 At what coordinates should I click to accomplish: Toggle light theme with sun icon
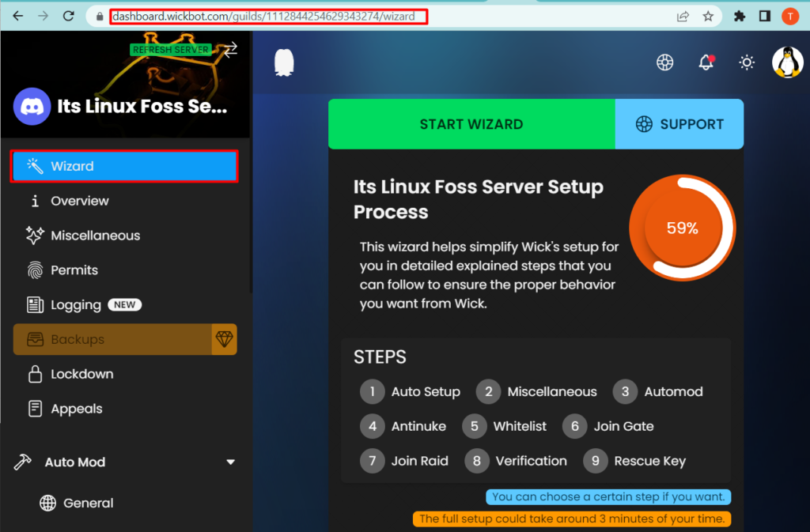(x=747, y=62)
